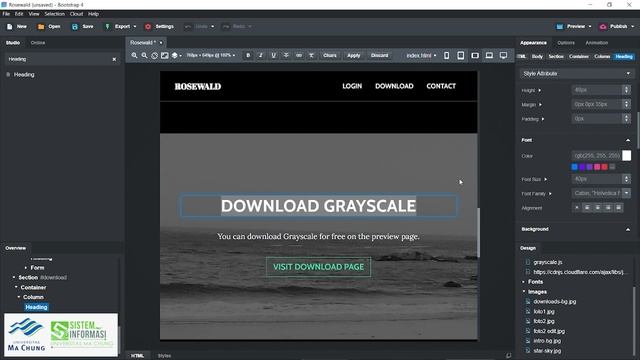
Task: Switch to the Online components tab
Action: click(x=38, y=43)
